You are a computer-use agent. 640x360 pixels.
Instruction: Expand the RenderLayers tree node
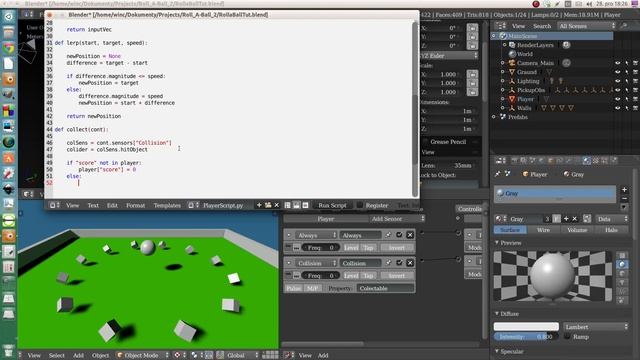[505, 45]
